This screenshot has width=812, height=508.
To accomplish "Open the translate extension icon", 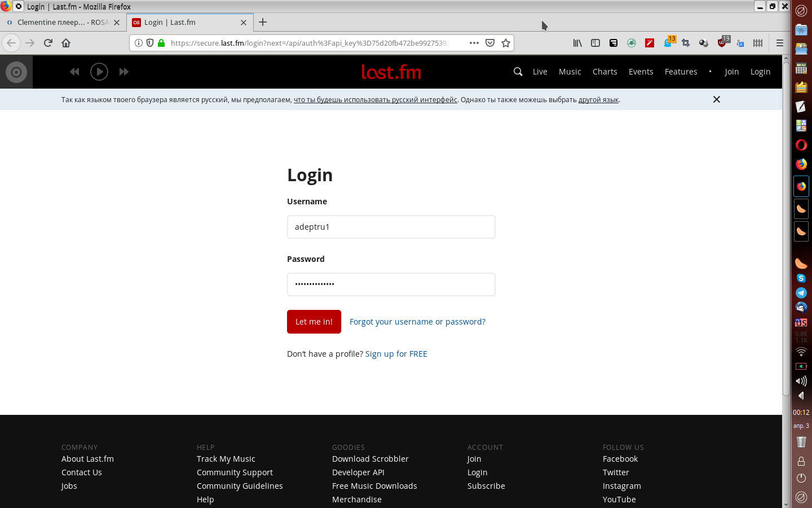I will [740, 43].
